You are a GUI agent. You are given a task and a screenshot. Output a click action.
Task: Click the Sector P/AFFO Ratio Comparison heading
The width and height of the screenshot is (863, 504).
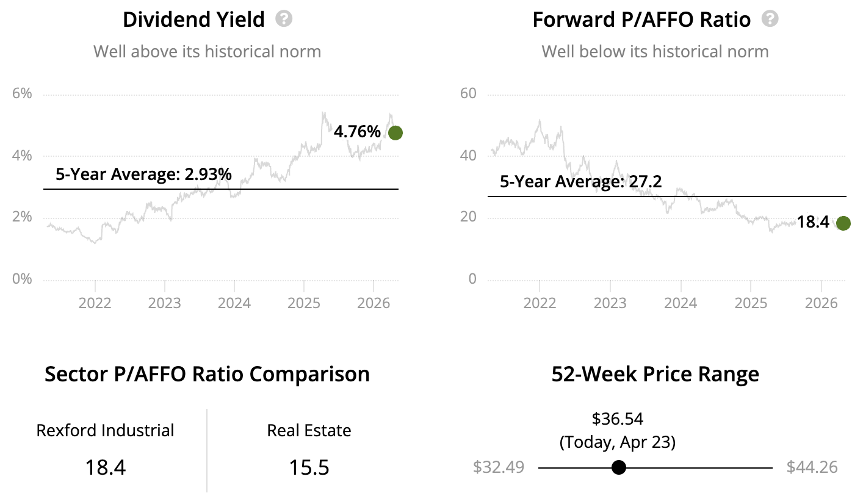[x=207, y=373]
